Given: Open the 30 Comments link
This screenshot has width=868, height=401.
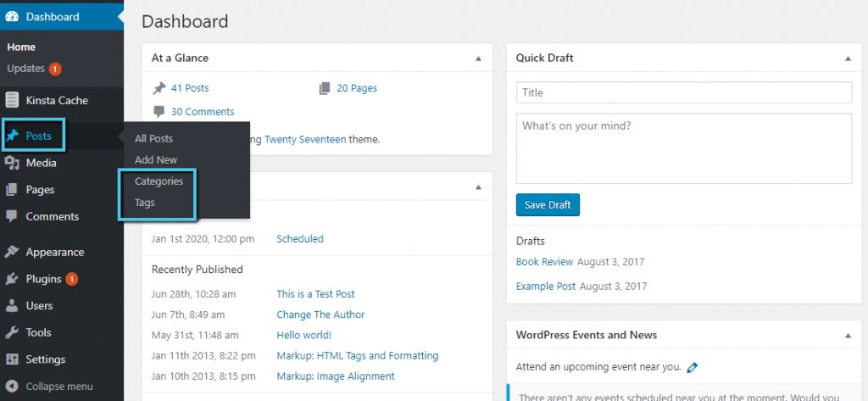Looking at the screenshot, I should [x=203, y=112].
